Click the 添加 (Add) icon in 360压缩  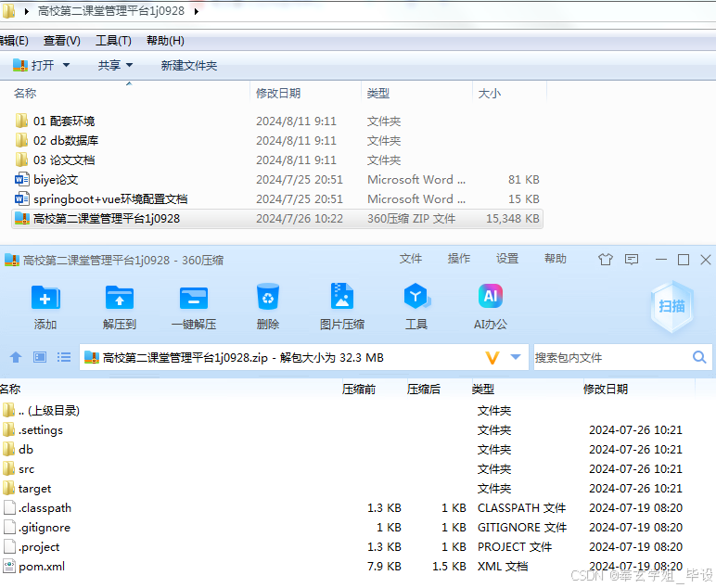coord(45,298)
